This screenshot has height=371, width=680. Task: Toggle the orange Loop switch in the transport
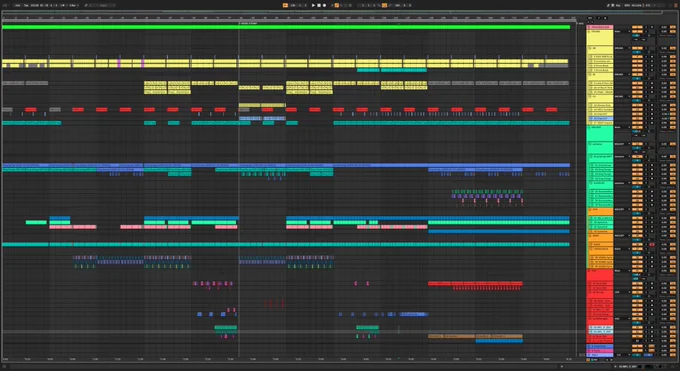[x=384, y=5]
